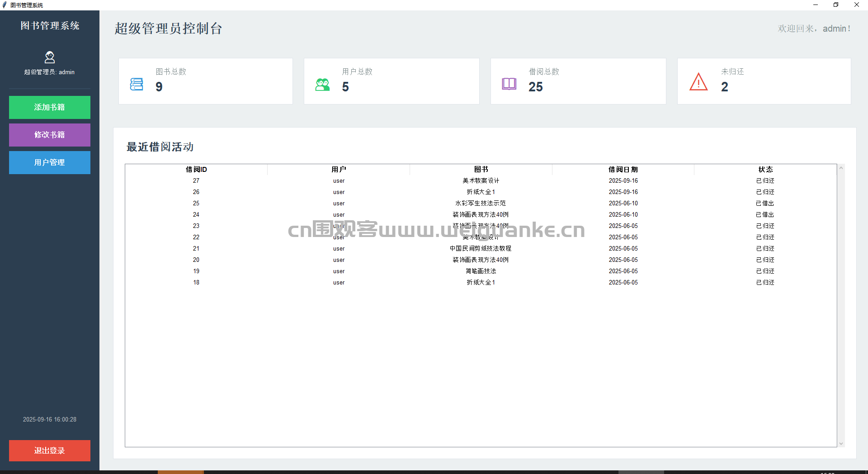This screenshot has width=868, height=474.
Task: Open 添加书籍 to add a new book
Action: (49, 107)
